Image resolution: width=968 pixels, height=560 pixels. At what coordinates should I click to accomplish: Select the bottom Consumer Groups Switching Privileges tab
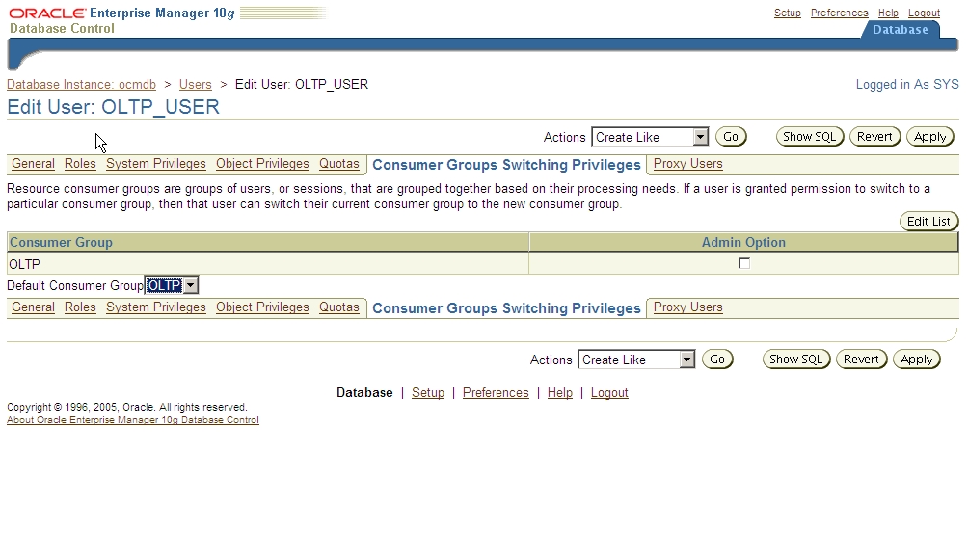pyautogui.click(x=506, y=308)
